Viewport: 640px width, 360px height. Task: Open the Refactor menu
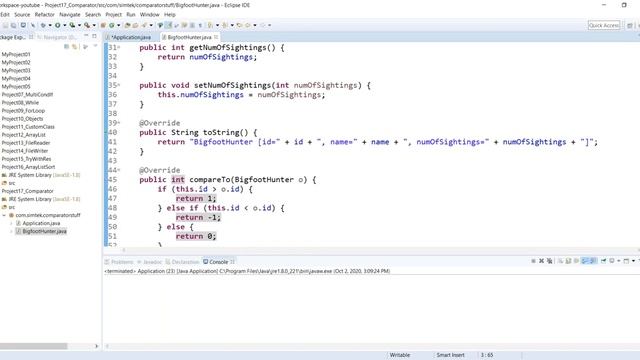point(44,15)
